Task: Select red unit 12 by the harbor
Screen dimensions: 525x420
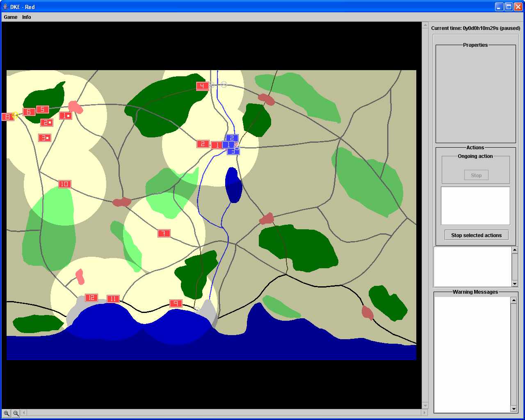Action: coord(91,298)
